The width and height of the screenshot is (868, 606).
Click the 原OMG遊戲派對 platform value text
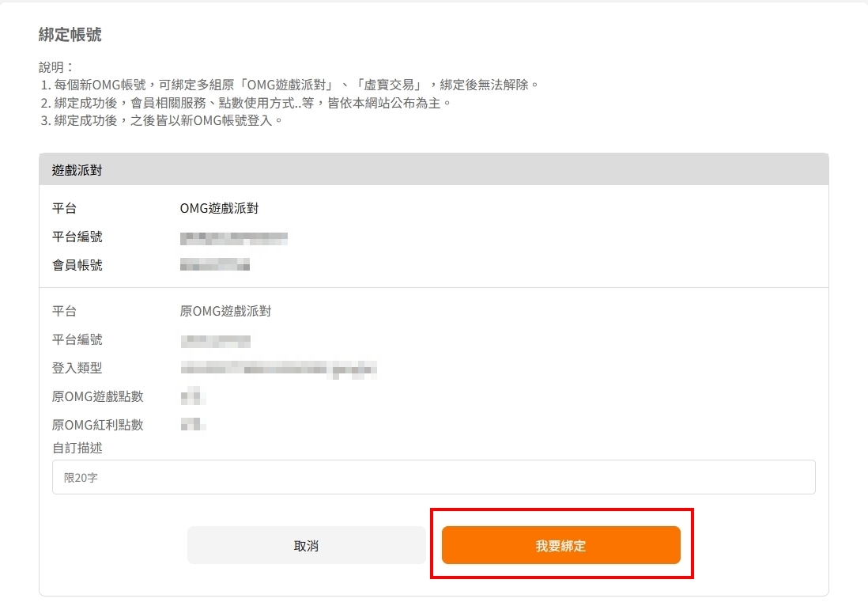pyautogui.click(x=225, y=312)
